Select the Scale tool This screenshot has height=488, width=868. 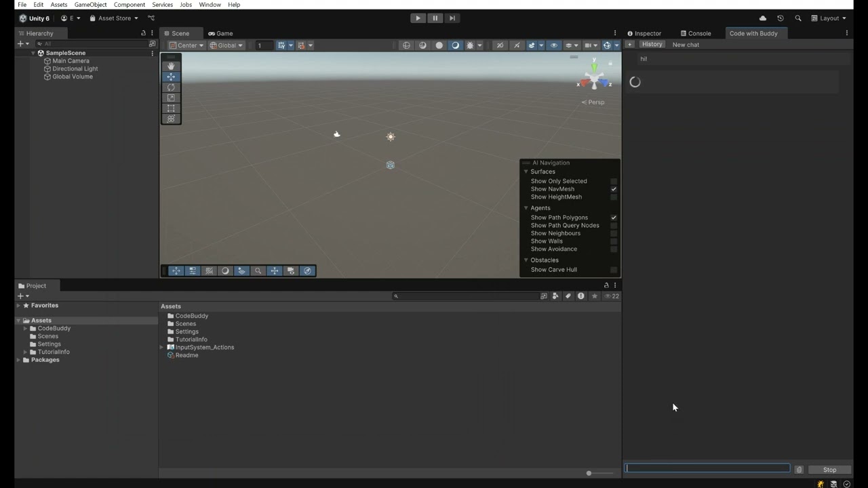pyautogui.click(x=171, y=98)
